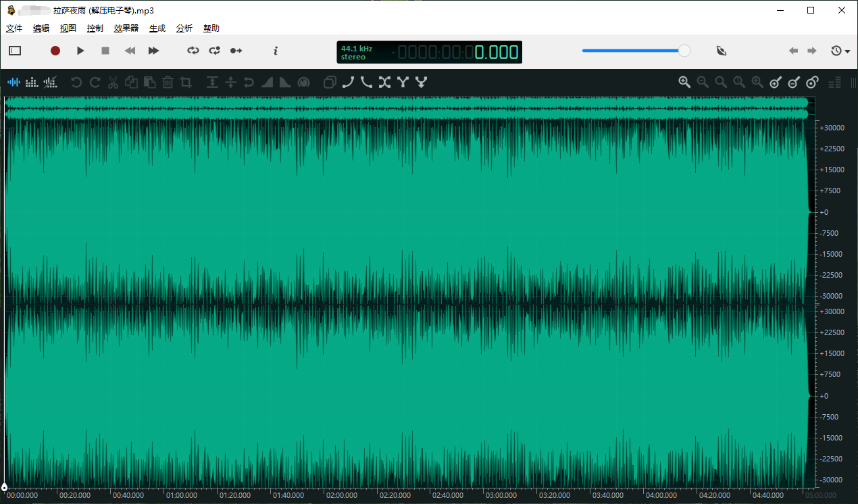Switch to waveform view
The image size is (858, 504).
coord(14,82)
